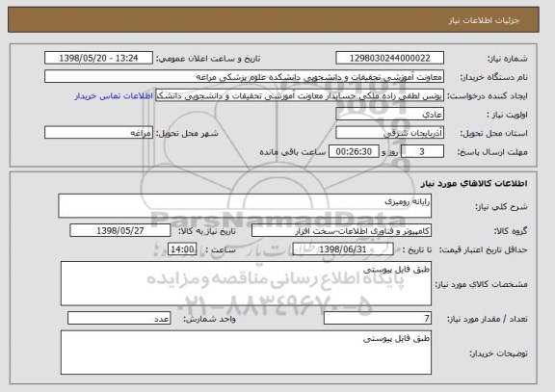
Task: Open the buyer contact info link اطلاعات تماس خریدار
Action: click(114, 96)
